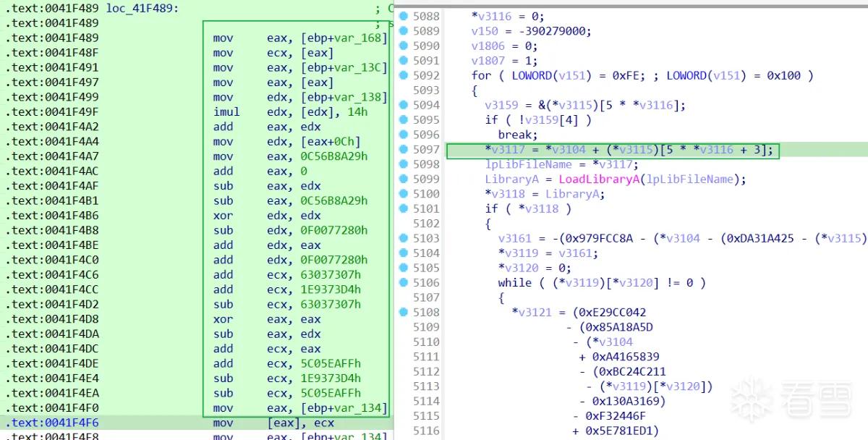868x440 pixels.
Task: Toggle breakpoint dot on pseudocode line 5090
Action: (x=404, y=46)
